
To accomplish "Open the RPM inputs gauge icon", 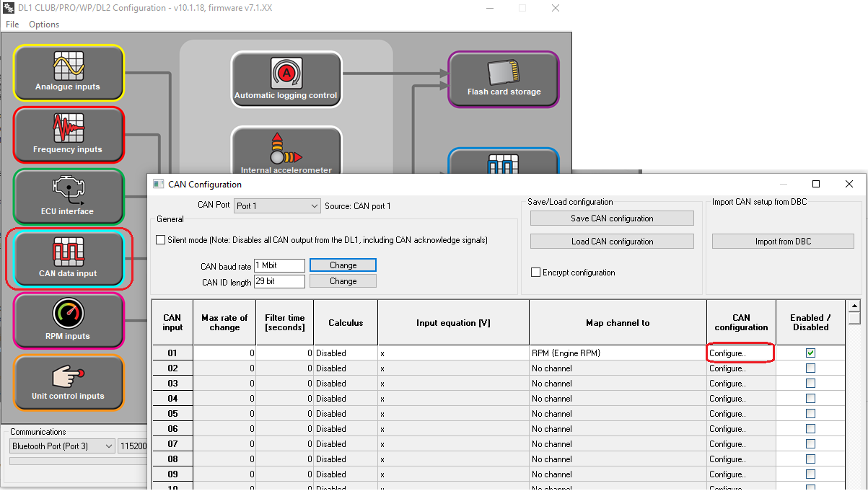I will (x=68, y=315).
